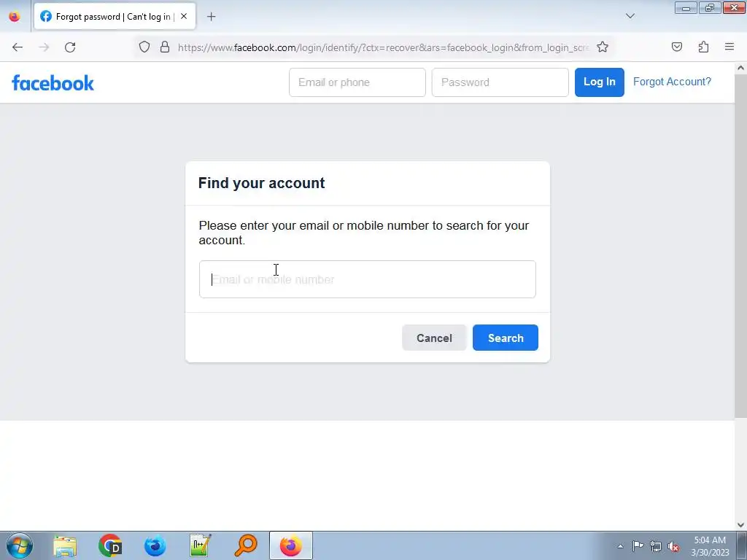Click the Action Center flag tray icon
747x560 pixels.
click(x=638, y=546)
